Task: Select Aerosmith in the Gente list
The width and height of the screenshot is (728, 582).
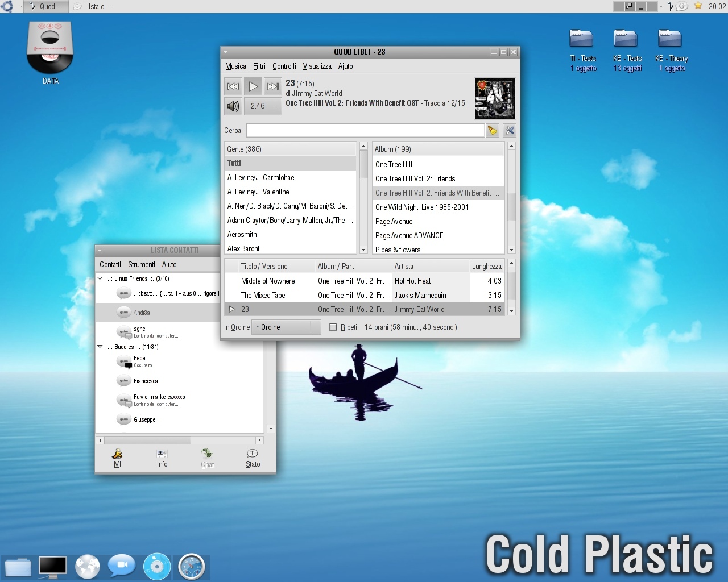Action: click(x=290, y=234)
